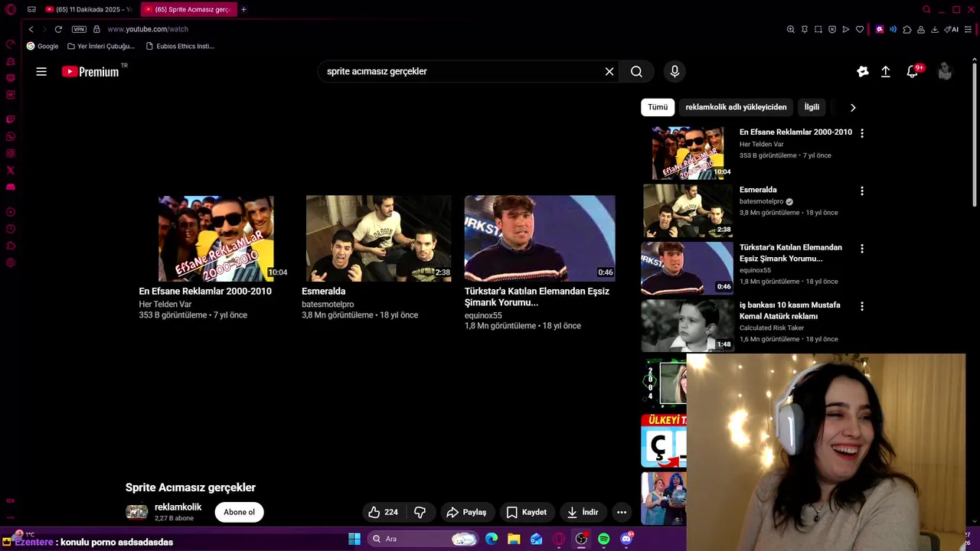Open options for iş bankası 10 kasım video

coord(862,306)
